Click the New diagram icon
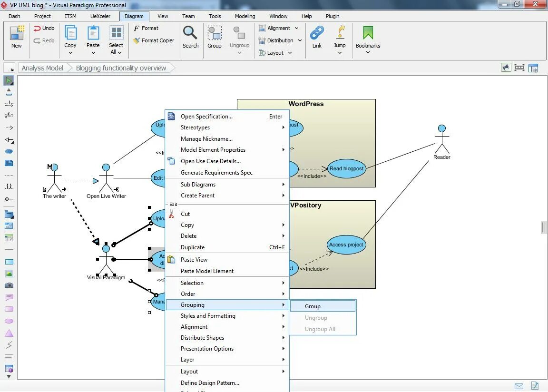548x392 pixels. tap(17, 33)
